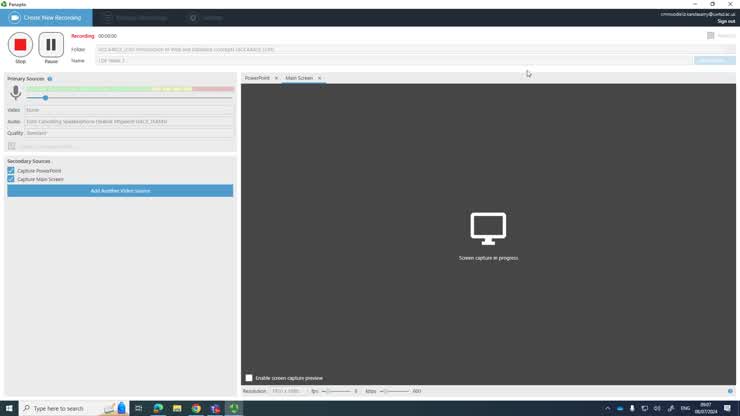
Task: Uncheck Capture Main Screen
Action: click(x=11, y=179)
